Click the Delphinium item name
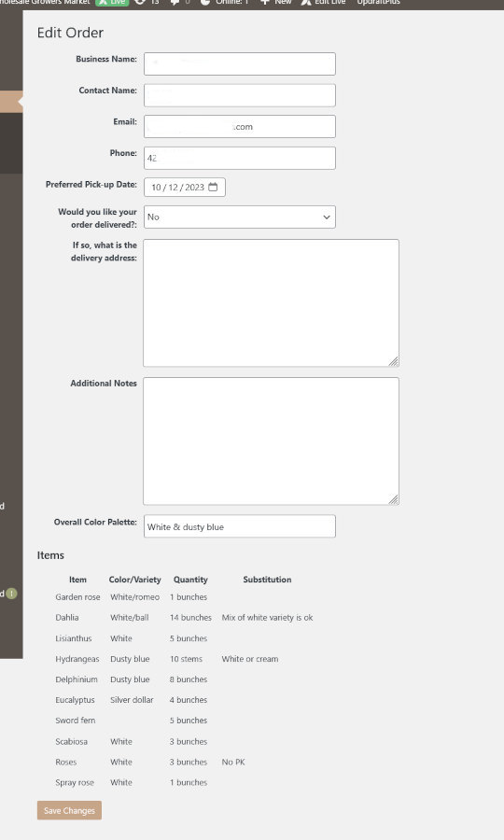Image resolution: width=504 pixels, height=840 pixels. pos(77,679)
